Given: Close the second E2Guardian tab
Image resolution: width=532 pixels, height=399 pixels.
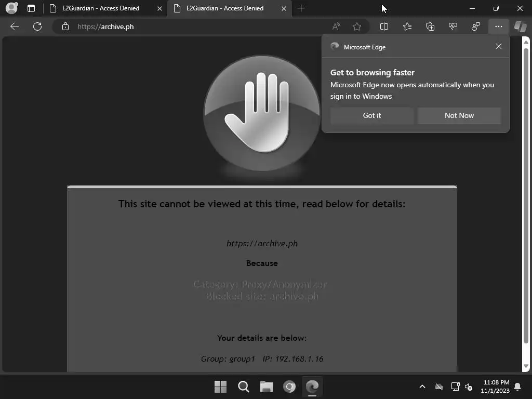Looking at the screenshot, I should (x=284, y=8).
